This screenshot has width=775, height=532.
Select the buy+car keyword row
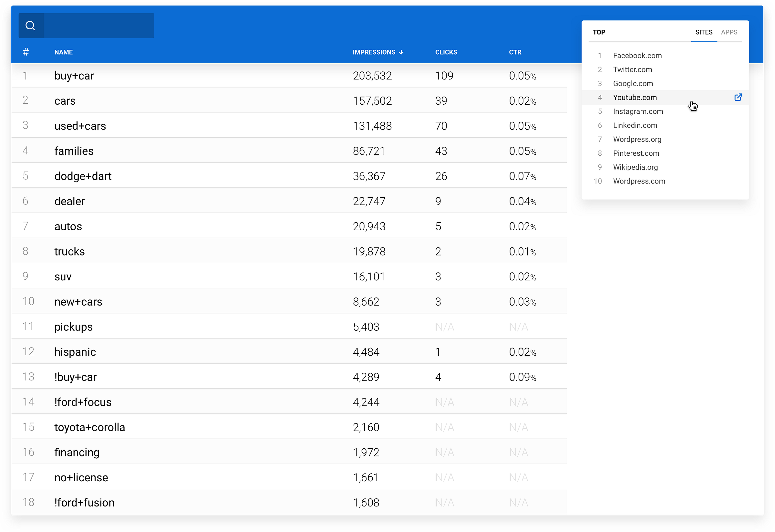(x=74, y=76)
